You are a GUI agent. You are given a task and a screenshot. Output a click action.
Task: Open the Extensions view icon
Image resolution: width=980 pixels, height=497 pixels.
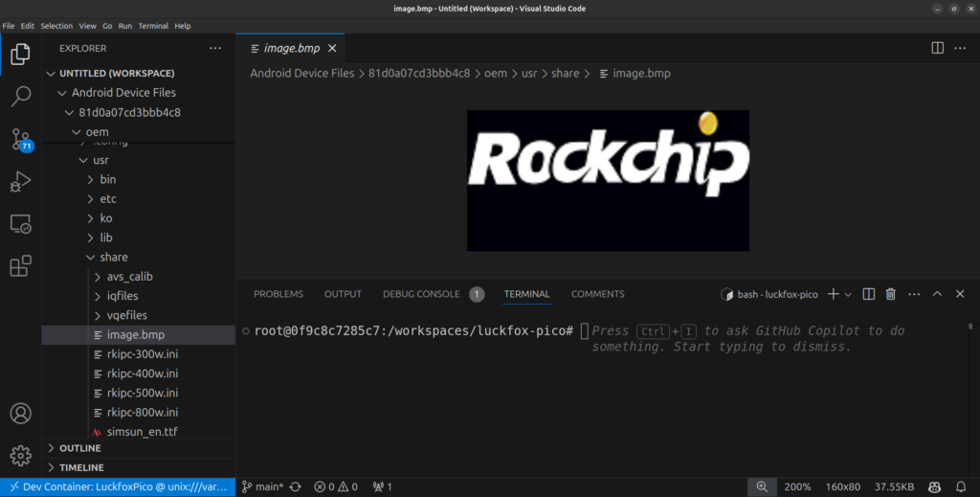pos(20,265)
